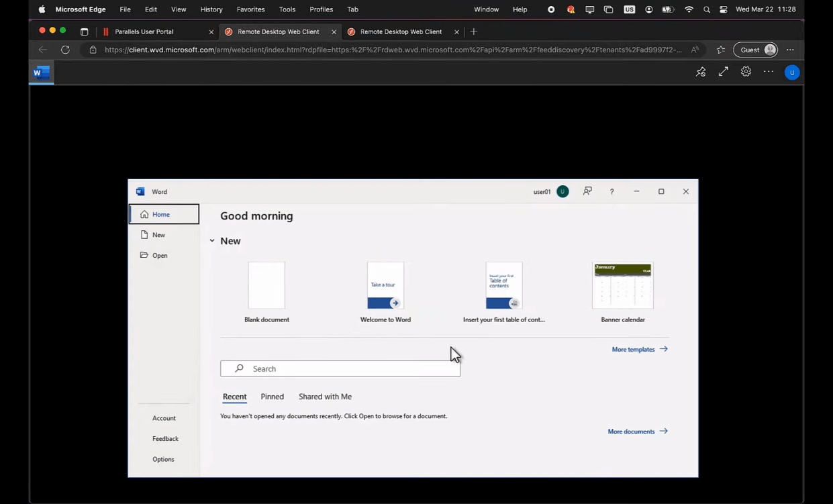
Task: Click the user01 account avatar in Word
Action: pyautogui.click(x=562, y=192)
